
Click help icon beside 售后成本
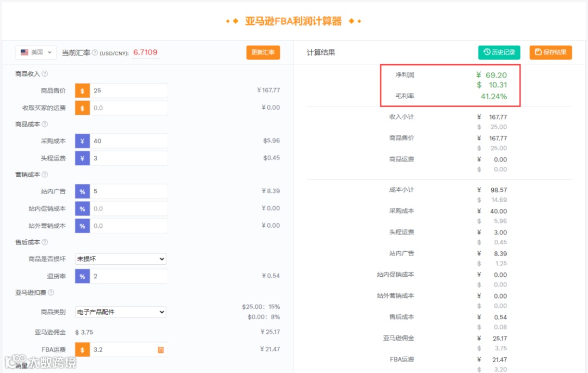pyautogui.click(x=45, y=243)
